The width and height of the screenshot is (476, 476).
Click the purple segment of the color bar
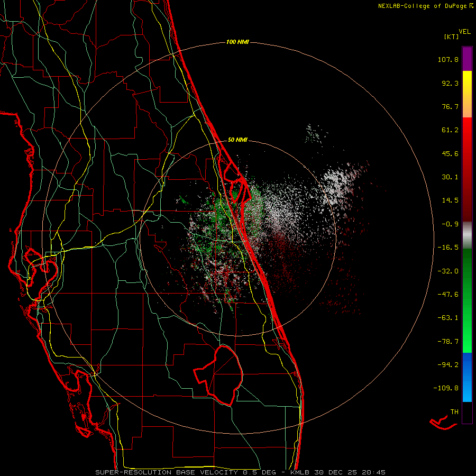click(x=467, y=59)
